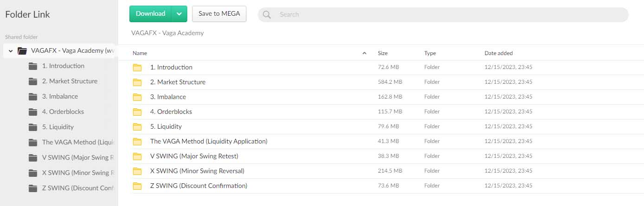Screen dimensions: 644x206
Task: Sort by the Type column header
Action: (x=430, y=53)
